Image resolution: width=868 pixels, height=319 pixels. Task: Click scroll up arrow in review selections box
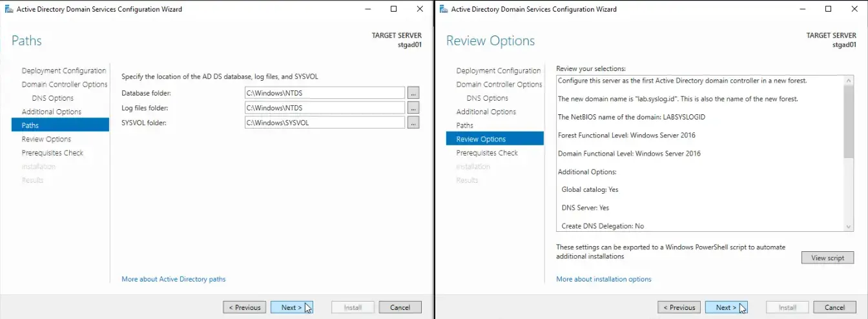coord(849,80)
